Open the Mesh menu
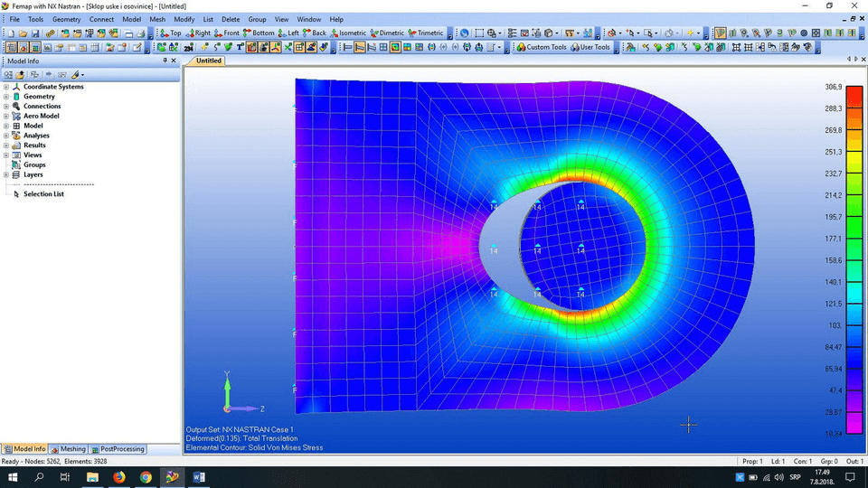Viewport: 868px width, 488px height. (157, 19)
